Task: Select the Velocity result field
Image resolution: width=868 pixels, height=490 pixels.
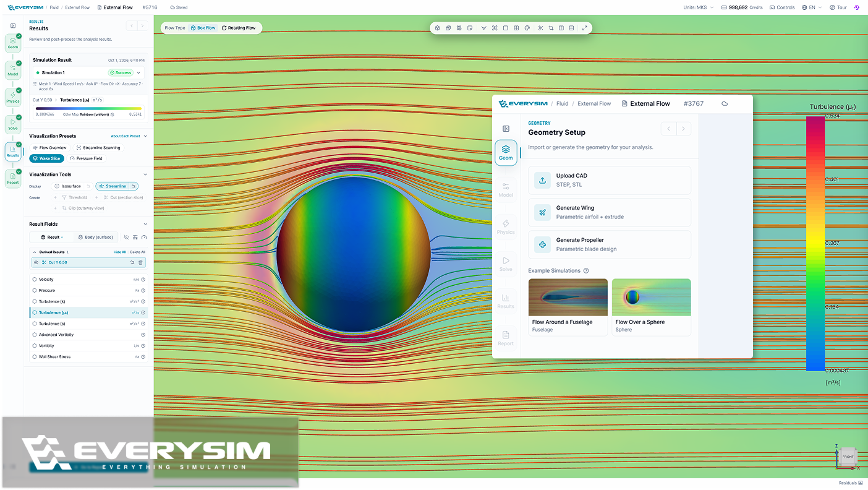Action: click(x=88, y=280)
